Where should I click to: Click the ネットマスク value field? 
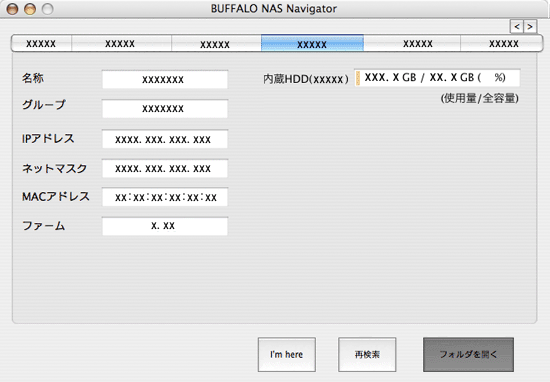[165, 168]
